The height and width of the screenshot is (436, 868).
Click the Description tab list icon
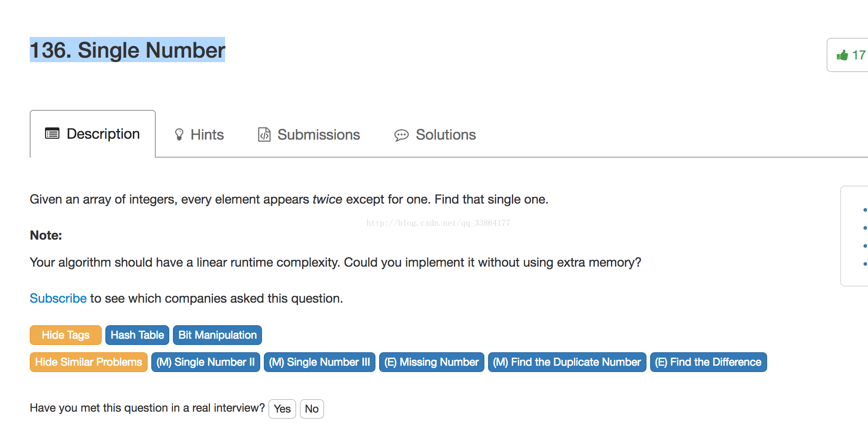click(x=52, y=133)
